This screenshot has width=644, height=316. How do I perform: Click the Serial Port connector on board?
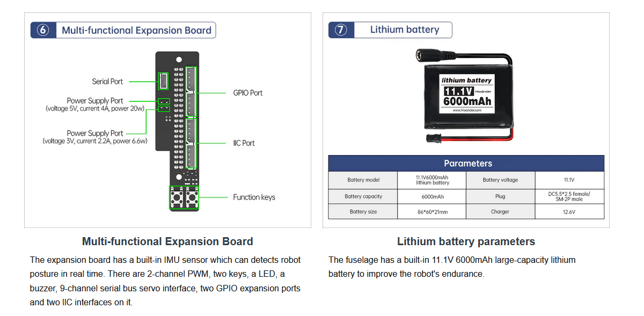coord(163,82)
